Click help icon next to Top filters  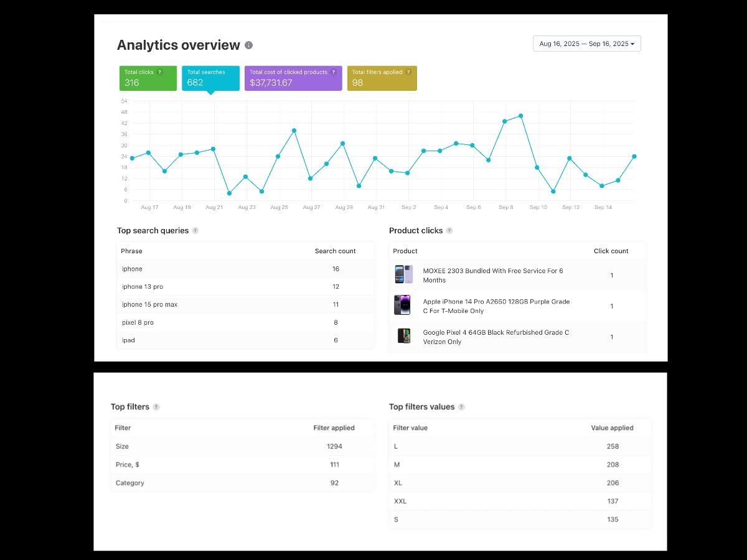(x=156, y=407)
